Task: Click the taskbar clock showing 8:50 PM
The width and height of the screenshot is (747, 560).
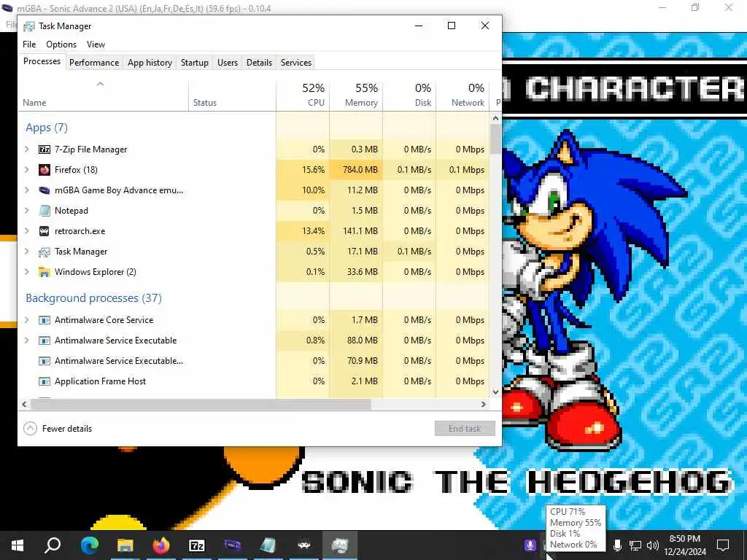Action: point(685,545)
